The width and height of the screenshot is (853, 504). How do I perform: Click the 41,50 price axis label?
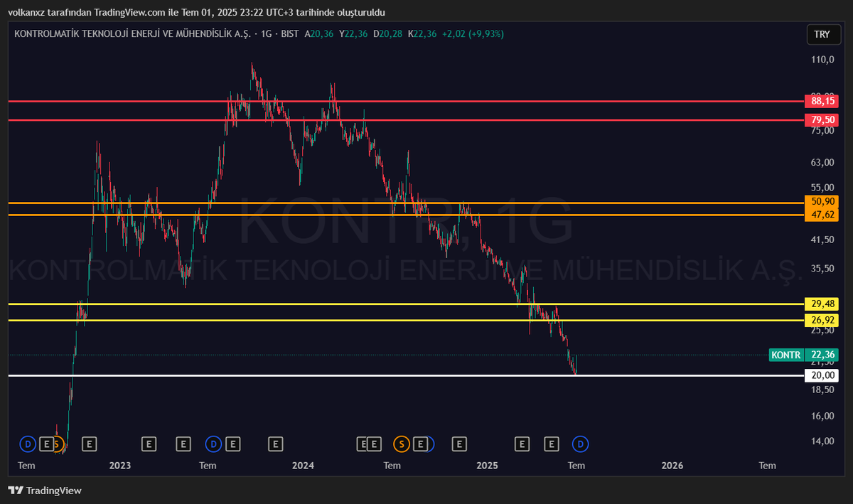822,240
